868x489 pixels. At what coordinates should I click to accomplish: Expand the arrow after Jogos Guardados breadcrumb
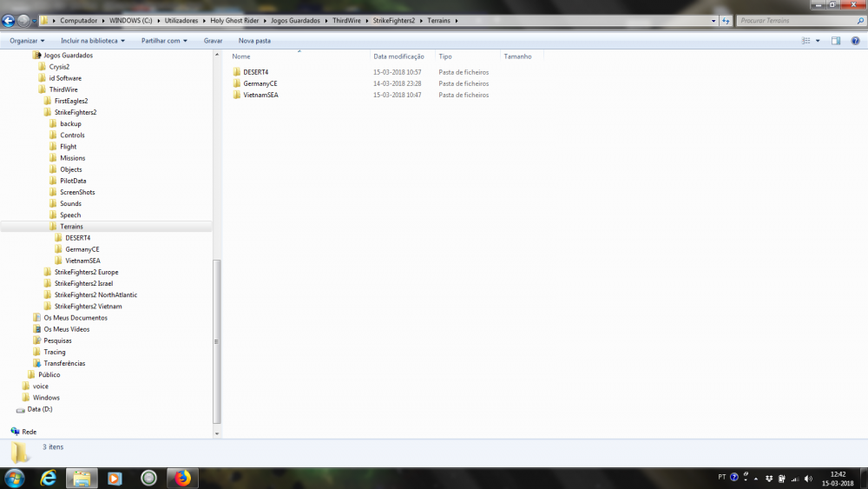click(x=326, y=21)
